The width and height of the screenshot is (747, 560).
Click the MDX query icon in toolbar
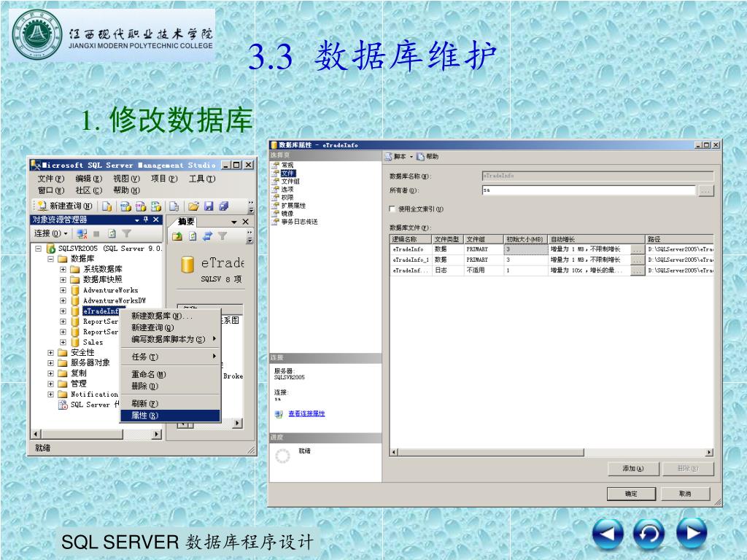pos(125,206)
